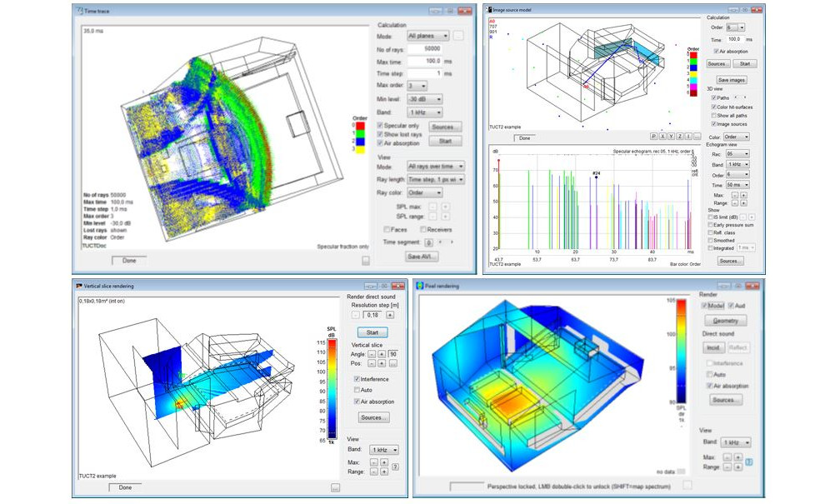Click Incid. button under Direct sound

712,347
